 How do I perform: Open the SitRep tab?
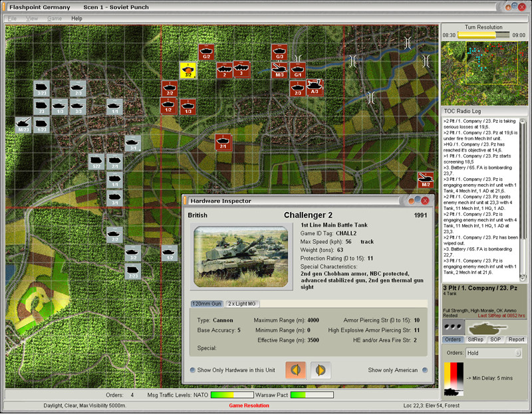pyautogui.click(x=475, y=340)
